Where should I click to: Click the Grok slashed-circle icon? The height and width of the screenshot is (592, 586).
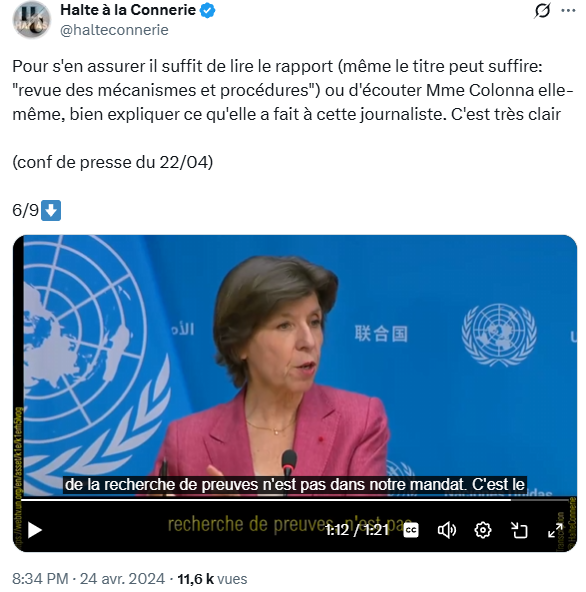[x=542, y=11]
